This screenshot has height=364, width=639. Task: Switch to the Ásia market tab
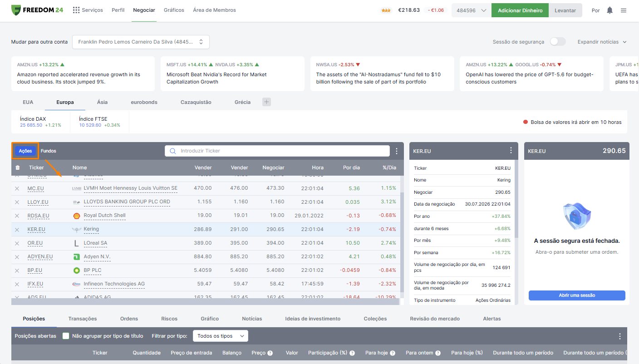[x=102, y=102]
